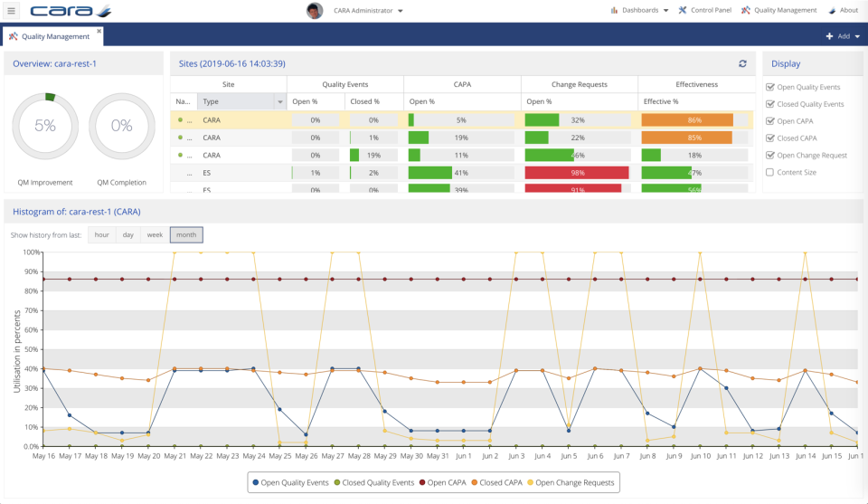Image resolution: width=868 pixels, height=504 pixels.
Task: Click the QM Improvement 5% gauge
Action: (45, 127)
